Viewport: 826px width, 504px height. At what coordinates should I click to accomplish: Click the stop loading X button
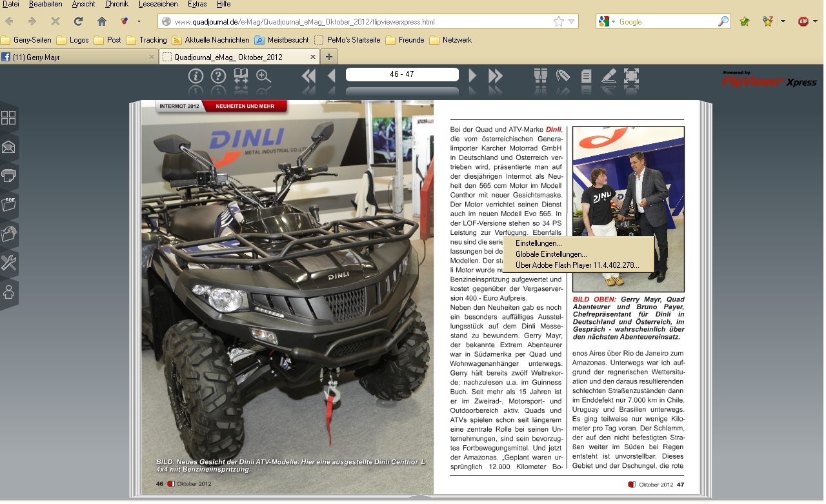pos(55,21)
